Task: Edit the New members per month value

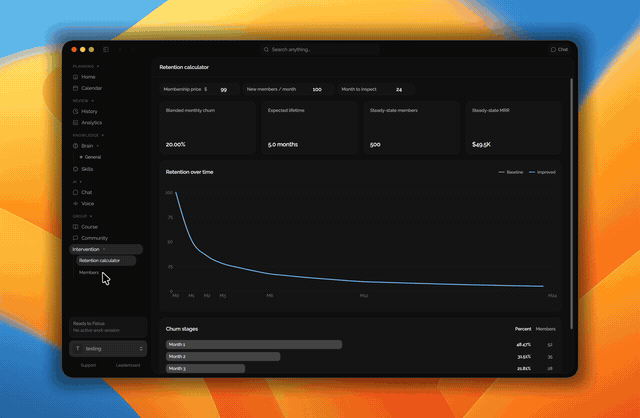Action: (317, 89)
